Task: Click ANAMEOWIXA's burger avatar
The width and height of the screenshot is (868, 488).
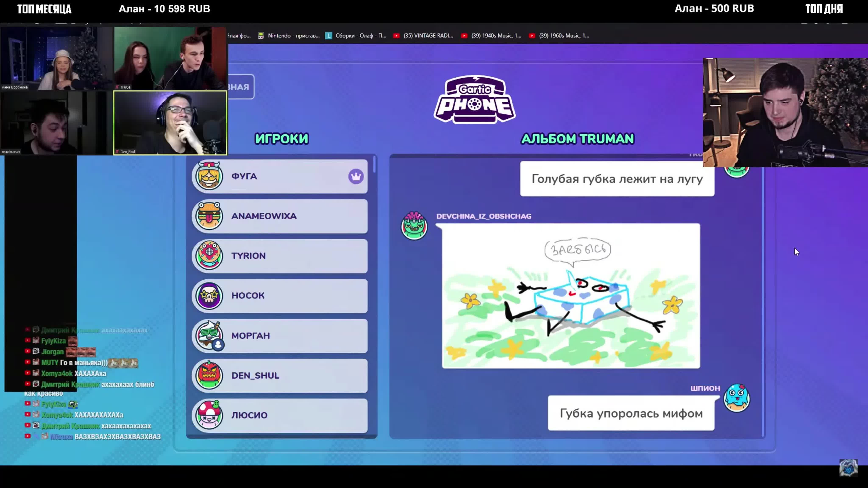Action: pos(209,216)
